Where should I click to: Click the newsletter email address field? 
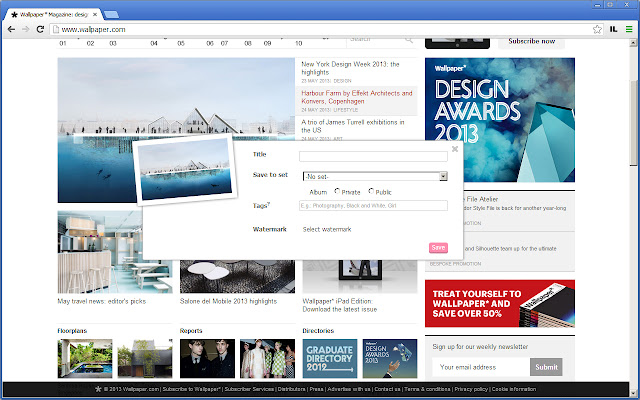(481, 367)
